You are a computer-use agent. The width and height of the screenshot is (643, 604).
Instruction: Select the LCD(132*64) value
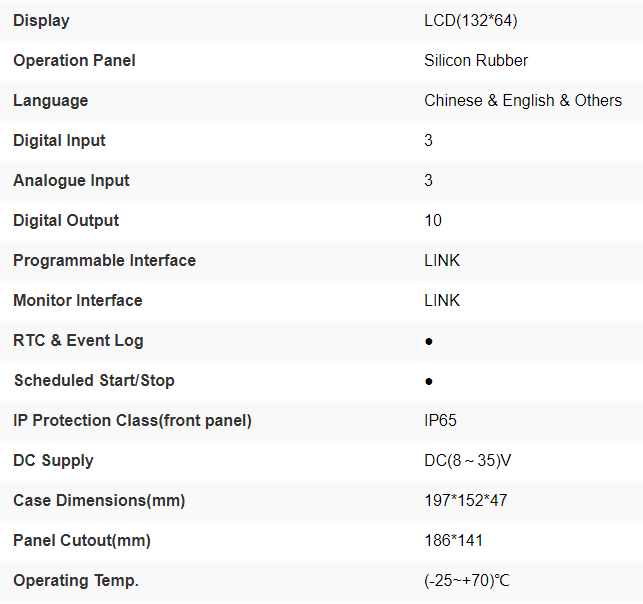(x=470, y=20)
